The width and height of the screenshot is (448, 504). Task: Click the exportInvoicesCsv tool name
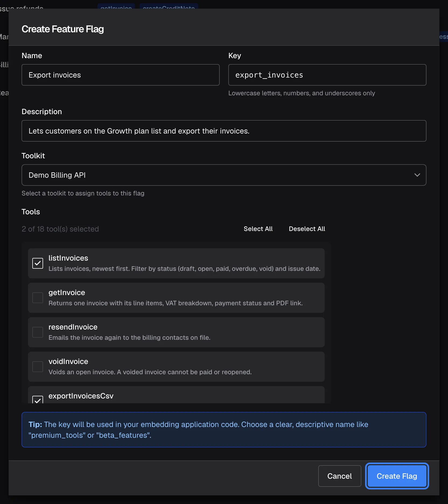click(x=81, y=396)
